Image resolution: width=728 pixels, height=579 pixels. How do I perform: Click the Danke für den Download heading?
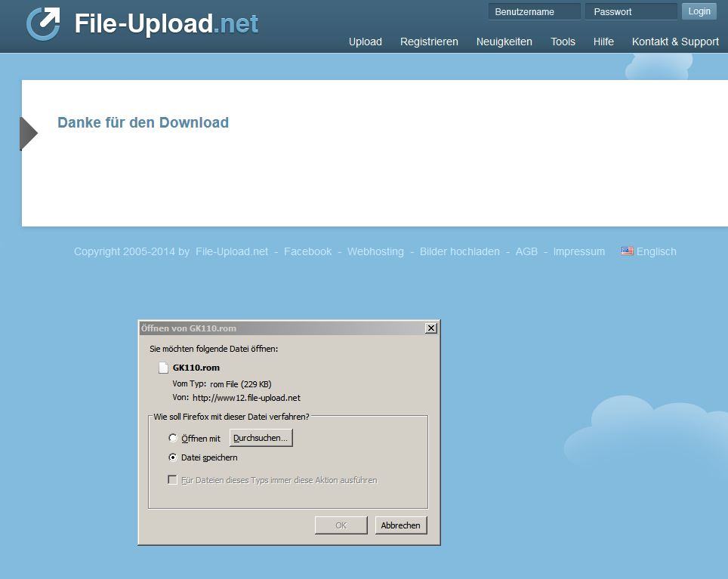(143, 122)
